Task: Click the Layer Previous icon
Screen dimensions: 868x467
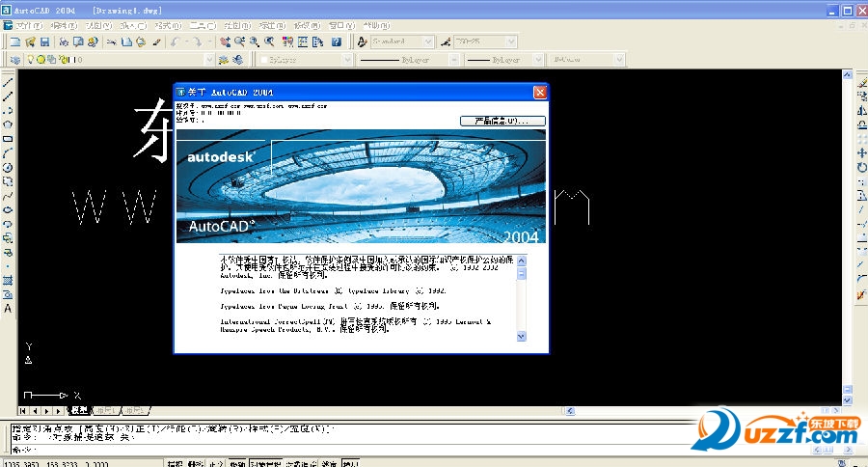Action: click(x=238, y=59)
